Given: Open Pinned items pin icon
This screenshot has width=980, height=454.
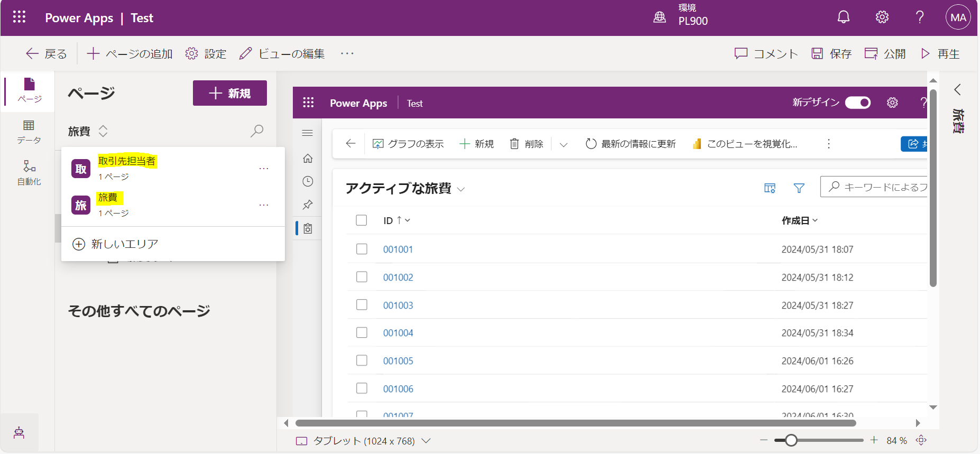Looking at the screenshot, I should [308, 205].
